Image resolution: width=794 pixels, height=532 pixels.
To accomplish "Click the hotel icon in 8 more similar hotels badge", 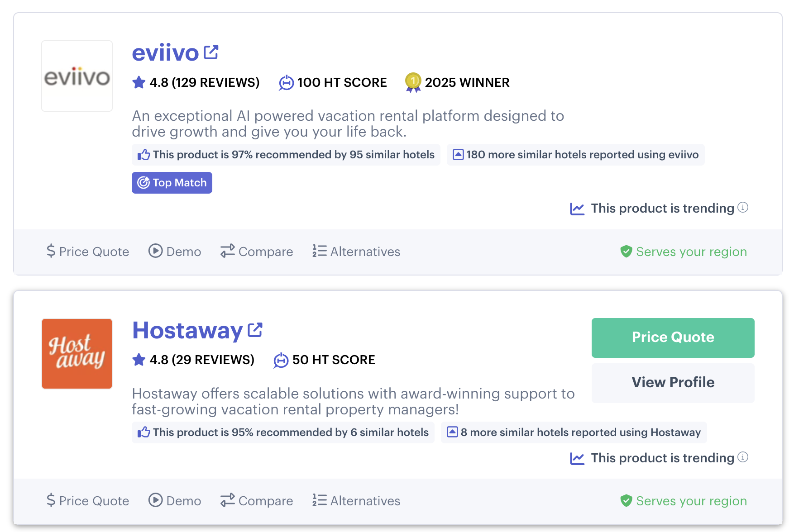I will click(452, 432).
